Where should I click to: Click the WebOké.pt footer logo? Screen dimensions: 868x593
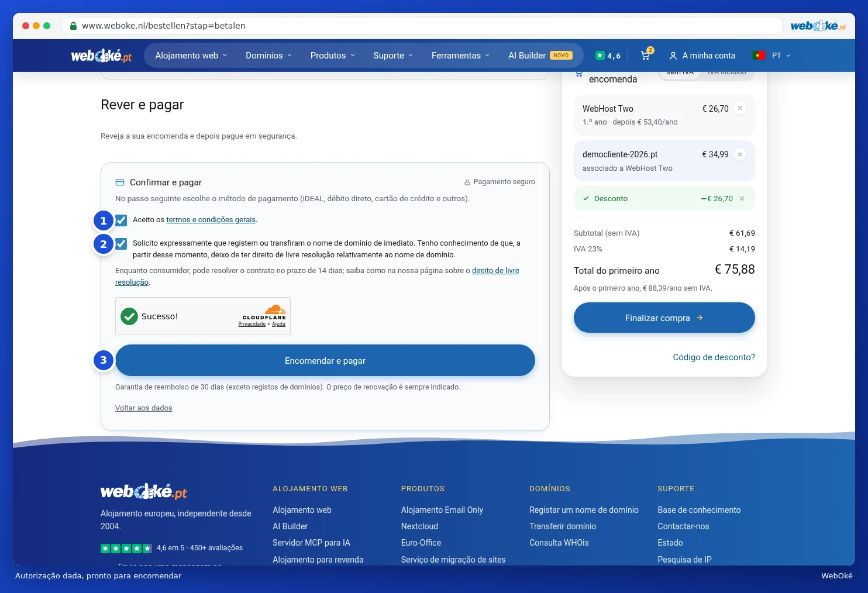144,491
